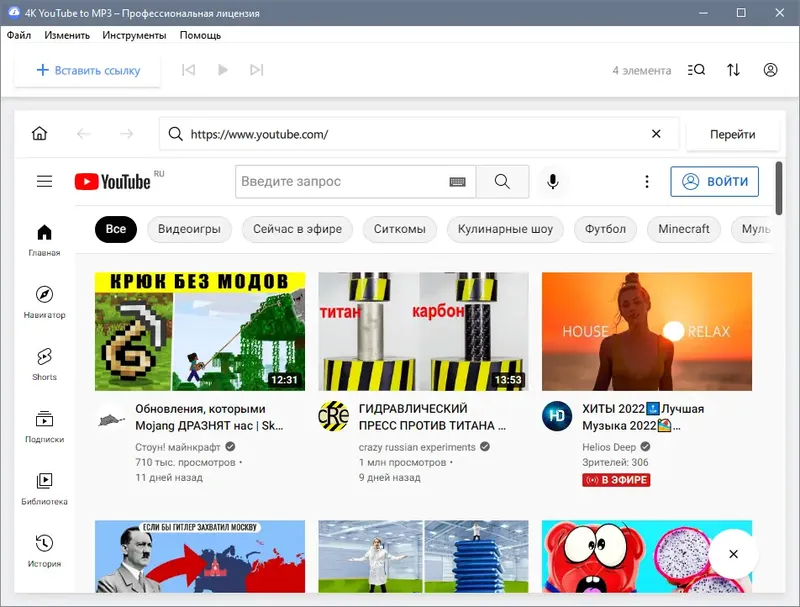Image resolution: width=800 pixels, height=607 pixels.
Task: Select the Все filter chip
Action: point(115,229)
